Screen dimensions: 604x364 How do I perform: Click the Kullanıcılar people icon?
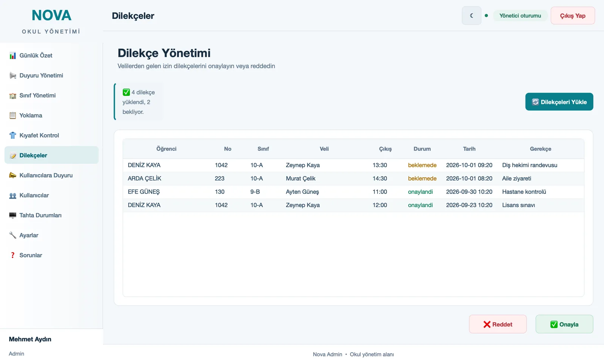(13, 195)
